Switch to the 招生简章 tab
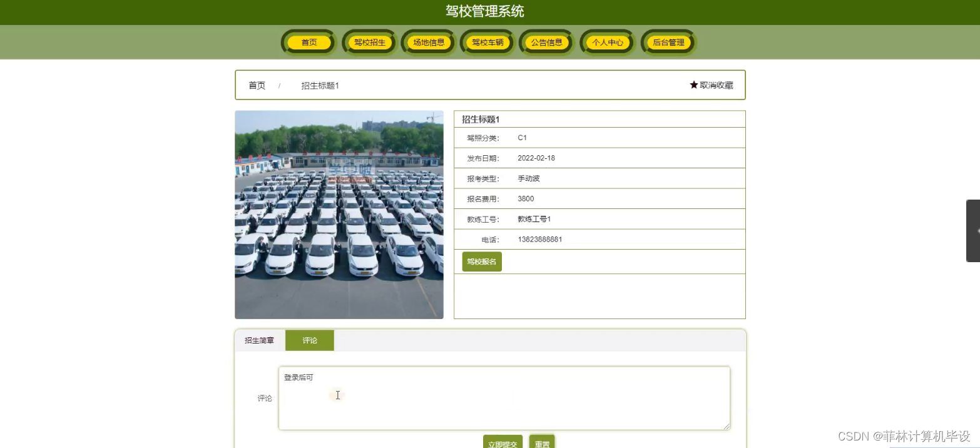980x448 pixels. (260, 340)
